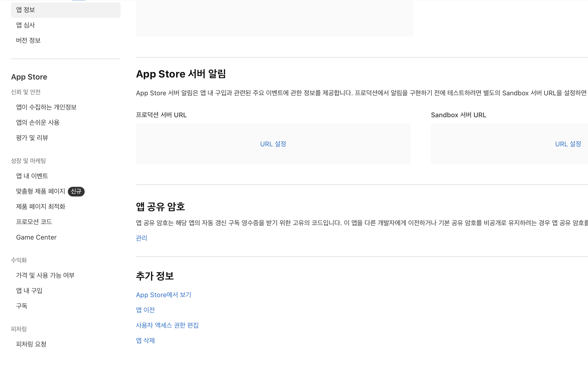Navigate to 앱 내 구입
The height and width of the screenshot is (368, 588).
click(29, 291)
